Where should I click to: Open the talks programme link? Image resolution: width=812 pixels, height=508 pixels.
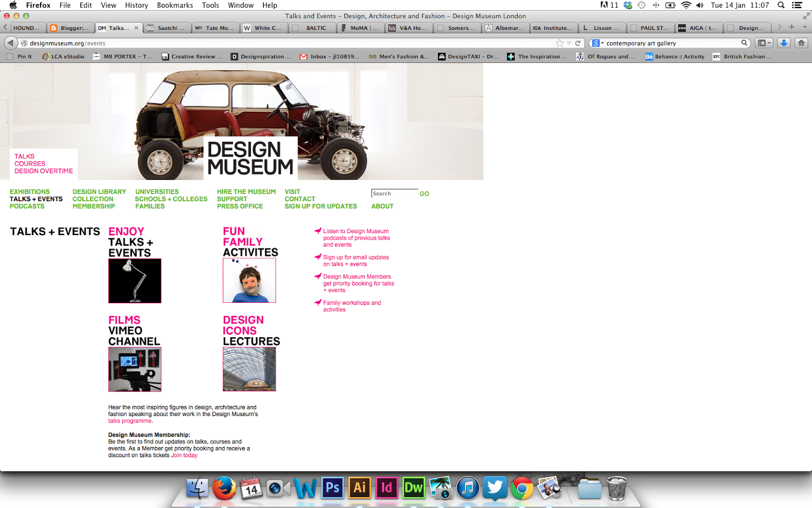pos(129,421)
